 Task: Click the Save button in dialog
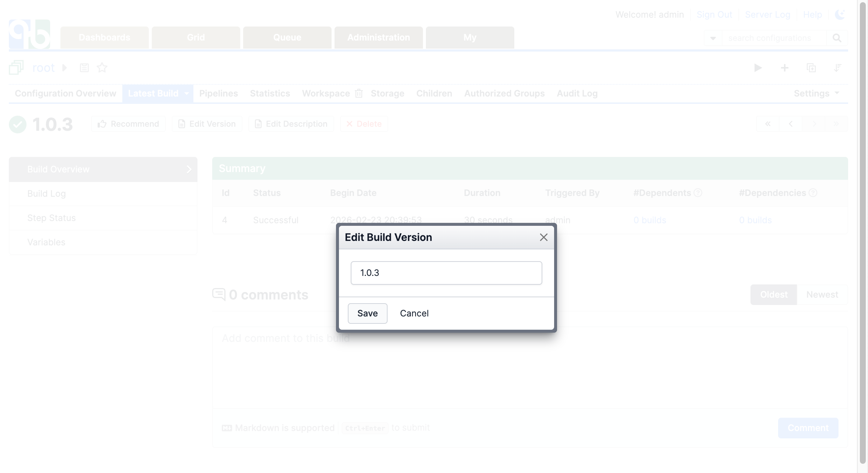(x=367, y=313)
